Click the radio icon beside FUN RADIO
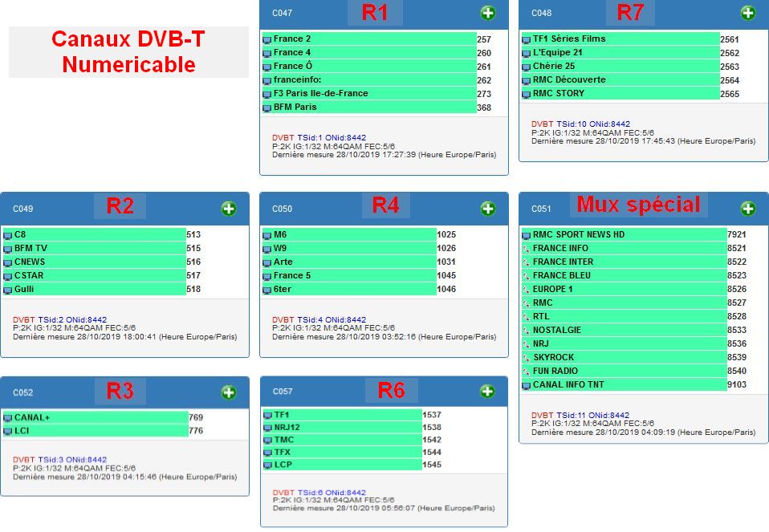The width and height of the screenshot is (769, 532). 527,372
